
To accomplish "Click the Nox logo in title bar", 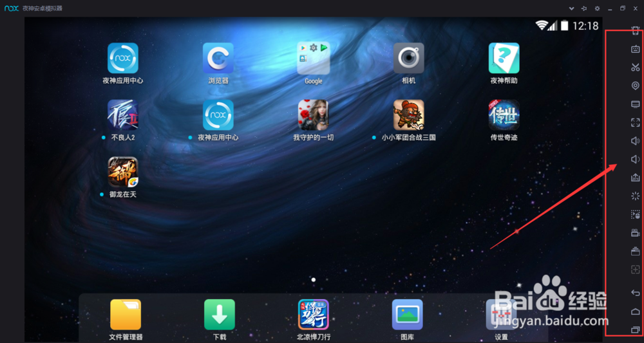I will (12, 8).
